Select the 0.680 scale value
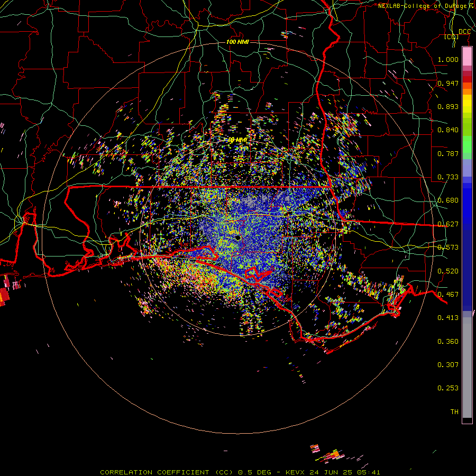The image size is (476, 476). pyautogui.click(x=448, y=200)
